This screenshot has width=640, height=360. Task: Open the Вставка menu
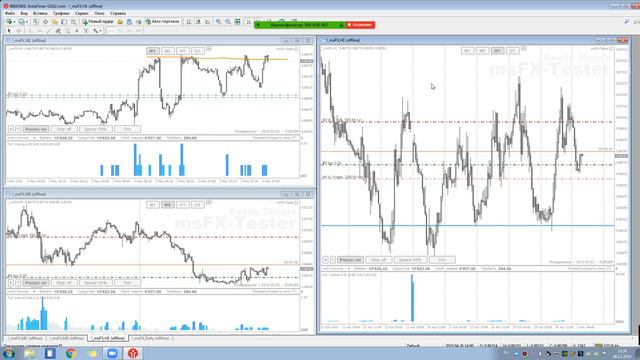(x=40, y=13)
